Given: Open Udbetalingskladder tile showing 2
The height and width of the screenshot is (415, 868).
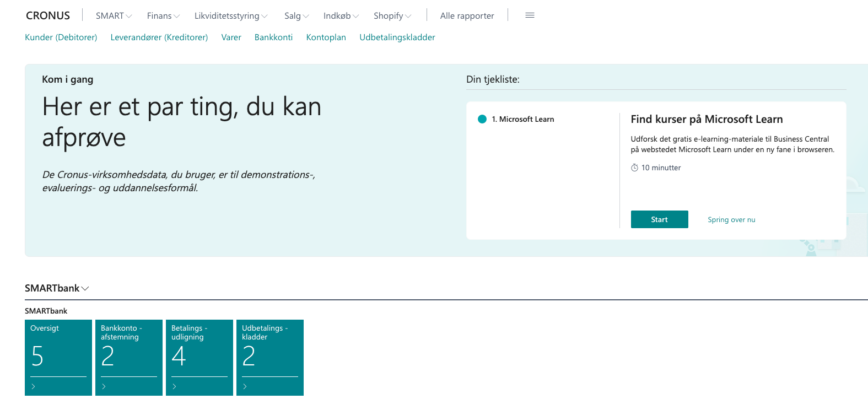Looking at the screenshot, I should (x=270, y=358).
